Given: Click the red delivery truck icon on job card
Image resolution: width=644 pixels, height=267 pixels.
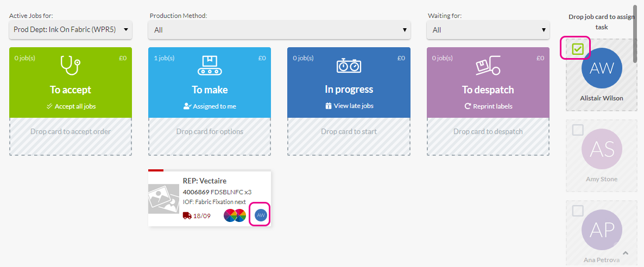Looking at the screenshot, I should click(187, 215).
